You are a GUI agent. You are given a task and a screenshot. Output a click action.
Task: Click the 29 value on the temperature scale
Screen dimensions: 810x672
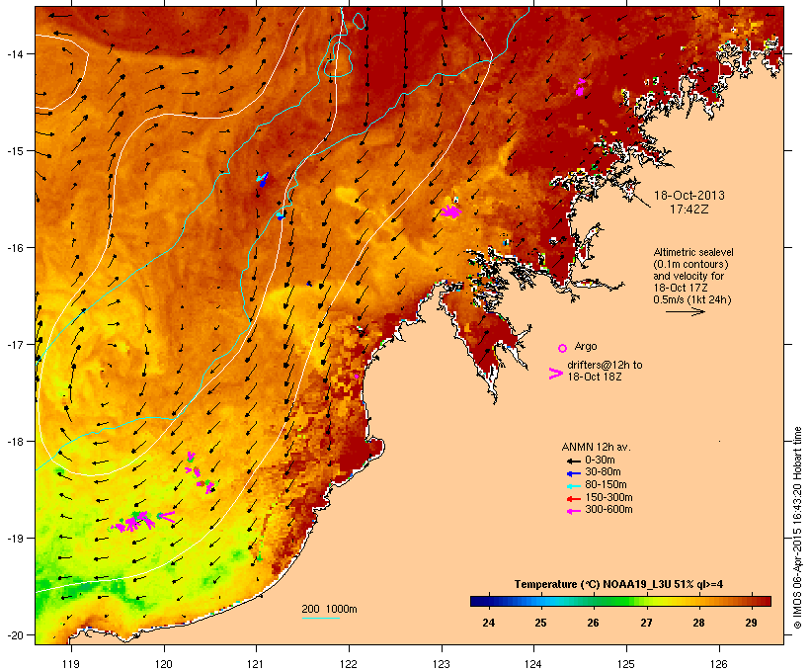pos(751,623)
